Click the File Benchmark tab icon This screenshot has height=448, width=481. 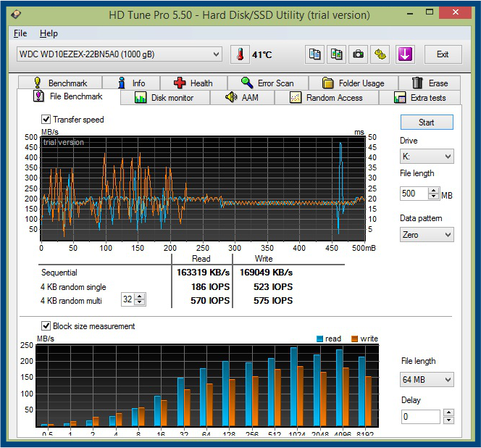click(38, 96)
